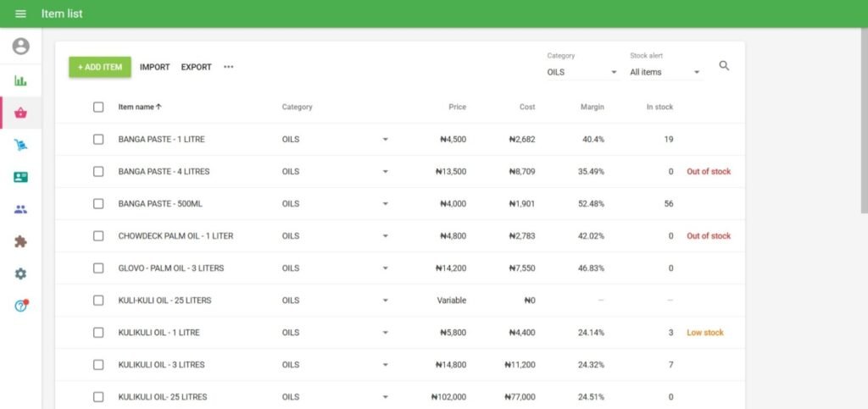Click the IMPORT button

(x=154, y=67)
